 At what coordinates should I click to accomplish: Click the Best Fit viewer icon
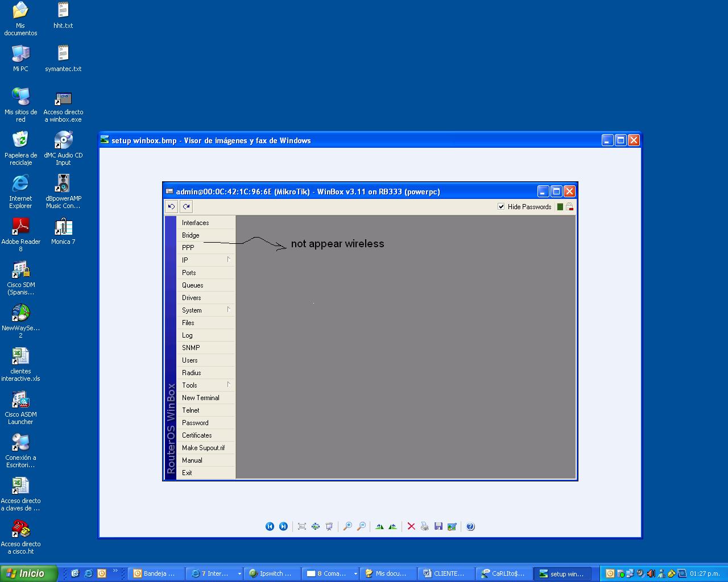(302, 526)
